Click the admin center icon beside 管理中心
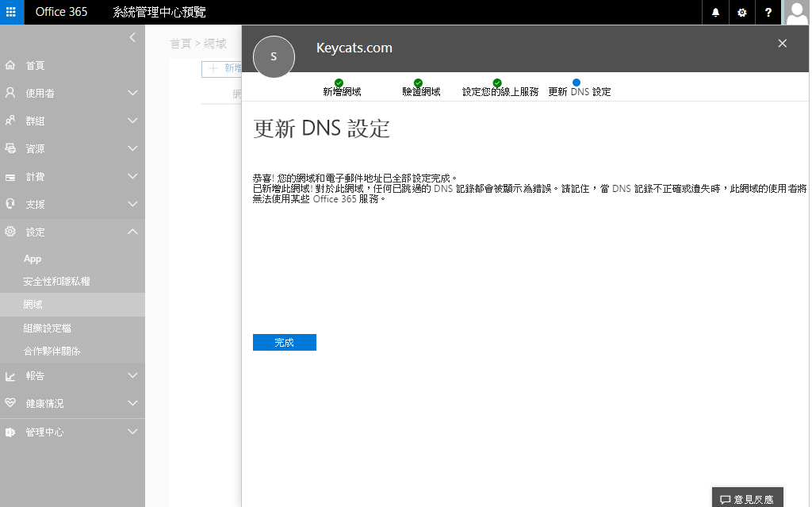 (x=10, y=432)
